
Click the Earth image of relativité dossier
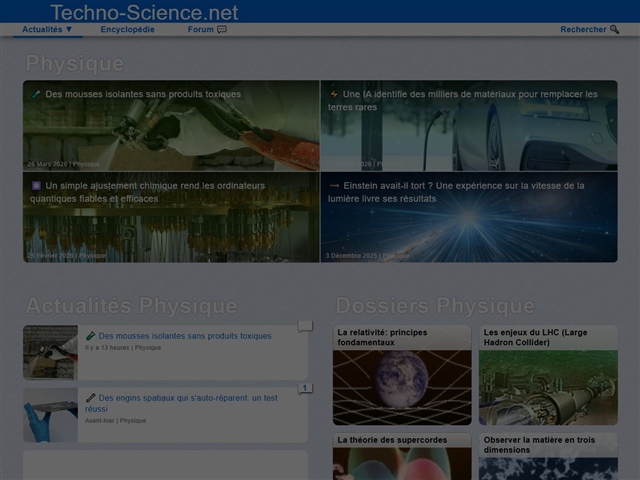[x=402, y=387]
